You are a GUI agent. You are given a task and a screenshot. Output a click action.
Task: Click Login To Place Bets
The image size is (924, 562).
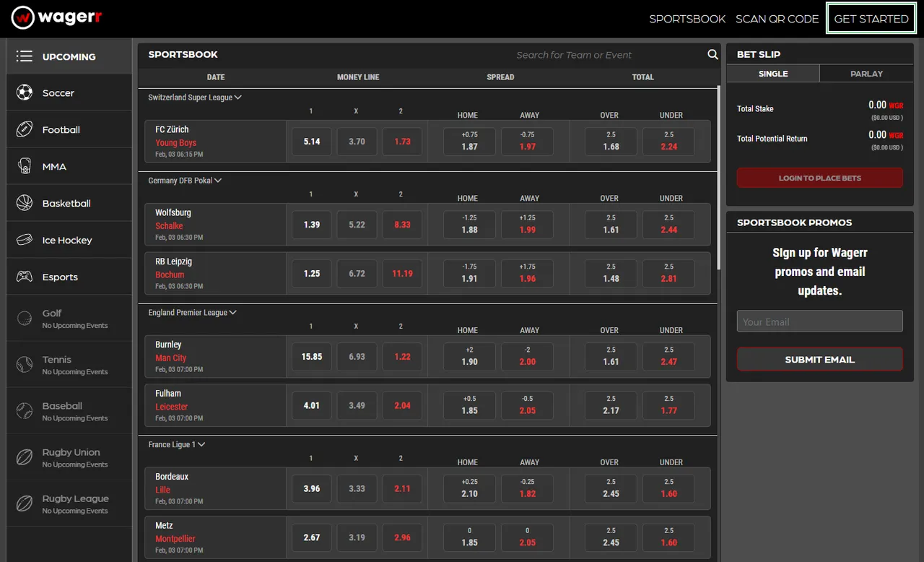[820, 178]
